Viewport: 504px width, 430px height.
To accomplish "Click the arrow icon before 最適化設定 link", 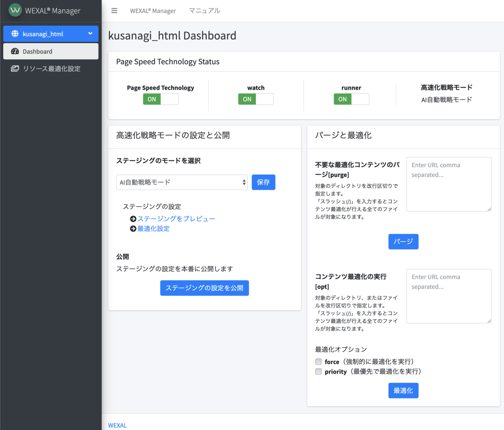I will [133, 229].
